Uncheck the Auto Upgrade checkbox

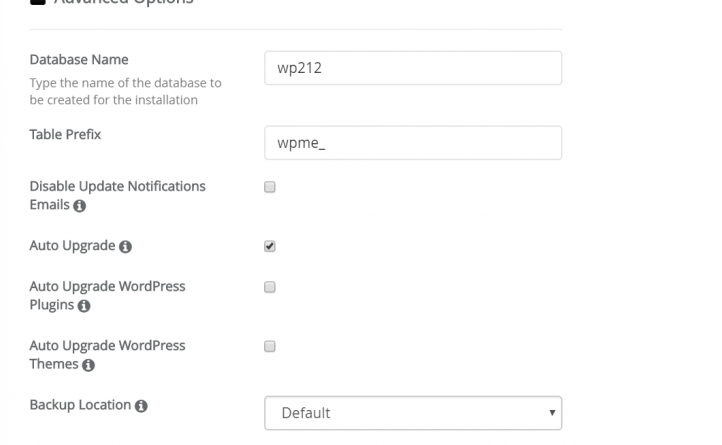(x=270, y=246)
